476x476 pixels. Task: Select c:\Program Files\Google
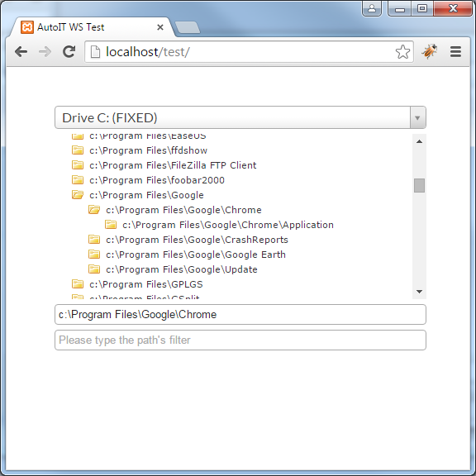tap(146, 195)
